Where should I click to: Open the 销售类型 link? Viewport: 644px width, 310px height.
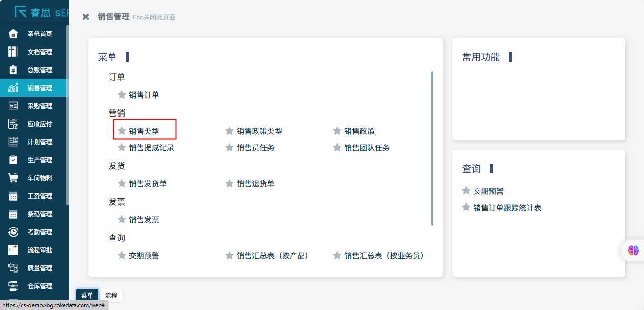click(x=144, y=131)
